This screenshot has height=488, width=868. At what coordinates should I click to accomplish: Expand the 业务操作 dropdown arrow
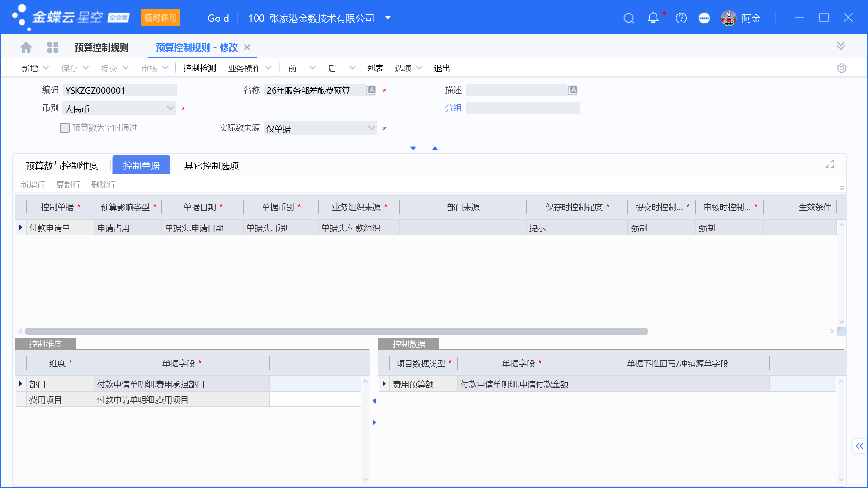[x=269, y=68]
